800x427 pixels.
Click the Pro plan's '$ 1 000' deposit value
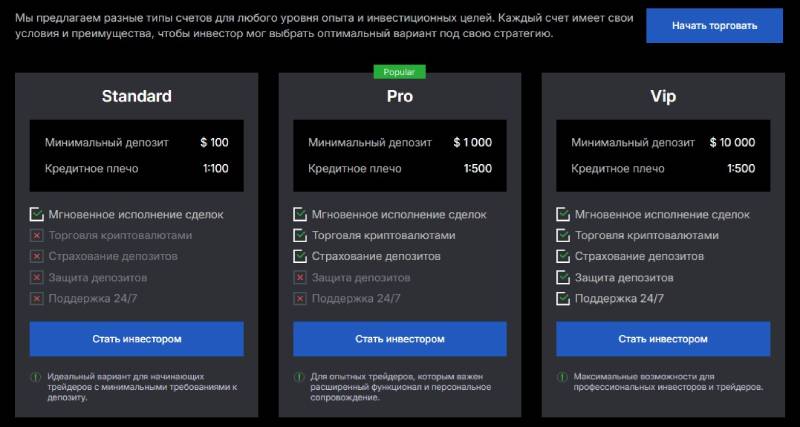point(472,142)
